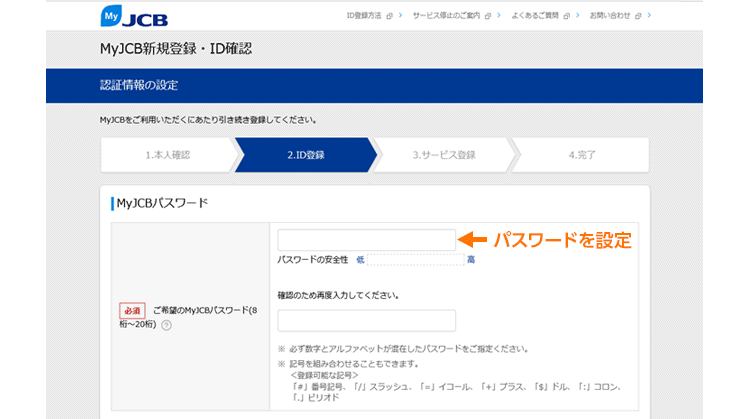Select step 1.本人確認
The height and width of the screenshot is (419, 750).
click(x=168, y=155)
